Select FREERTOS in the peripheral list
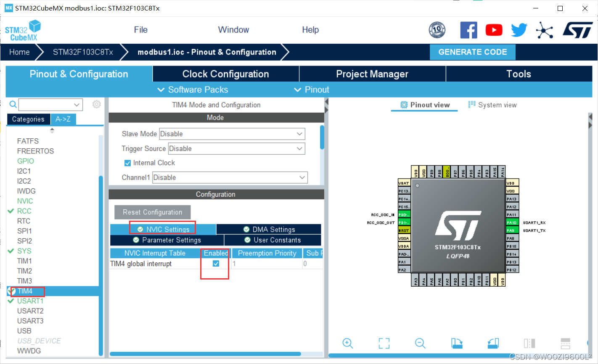Image resolution: width=598 pixels, height=364 pixels. [x=35, y=151]
